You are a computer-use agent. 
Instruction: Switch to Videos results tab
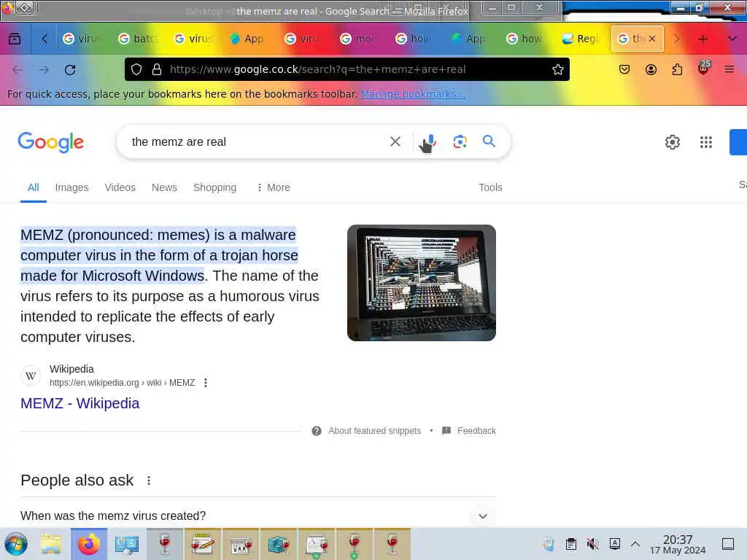point(120,187)
